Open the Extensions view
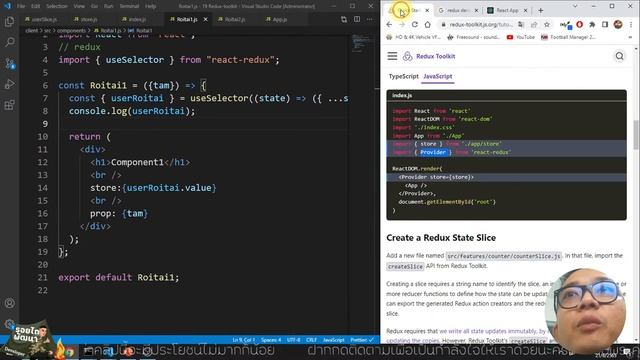 pos(9,105)
